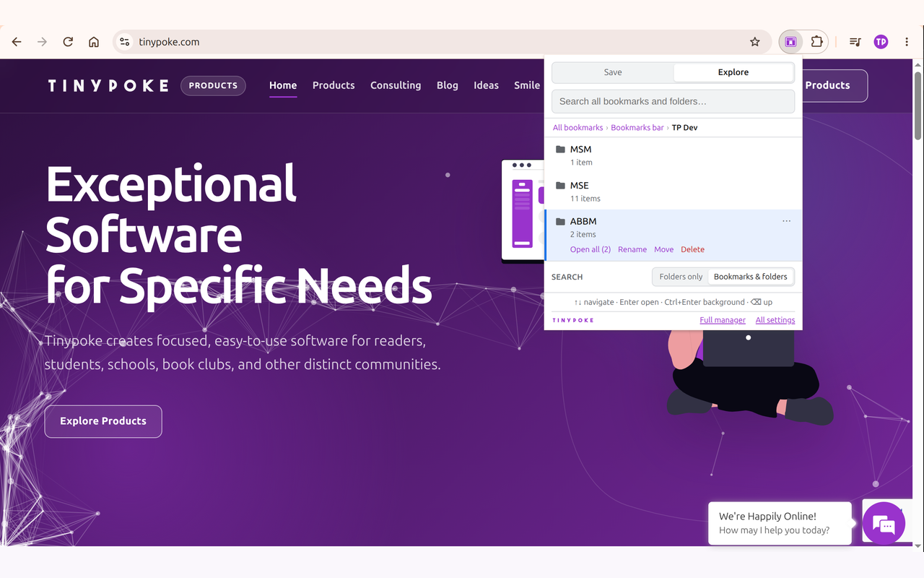Click the address bar URL tinypoke.com
The image size is (924, 578).
point(169,42)
